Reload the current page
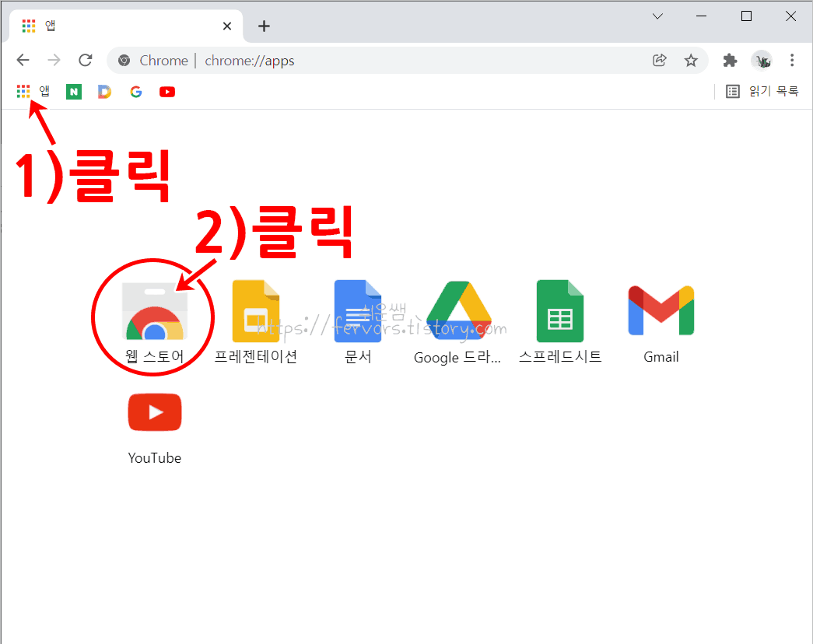 point(86,60)
